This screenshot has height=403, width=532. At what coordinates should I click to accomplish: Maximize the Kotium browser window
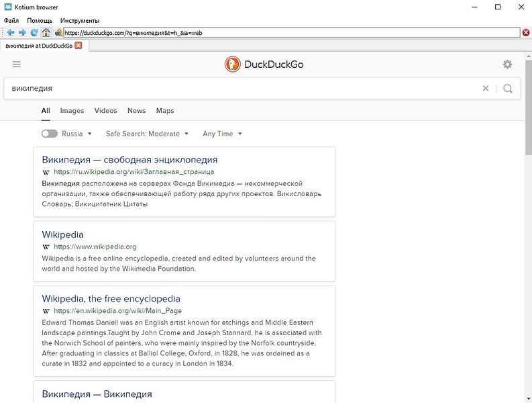[498, 7]
